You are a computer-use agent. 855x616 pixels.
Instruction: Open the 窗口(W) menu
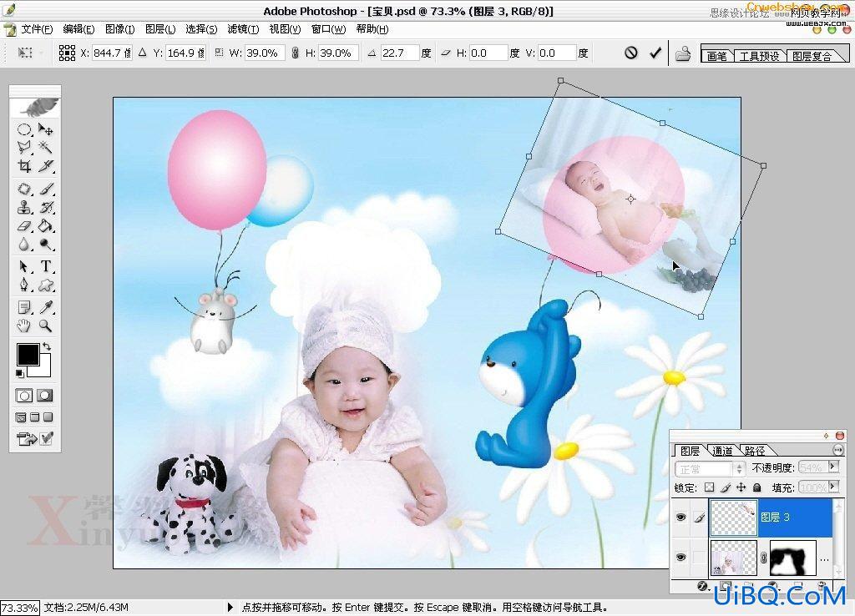328,29
